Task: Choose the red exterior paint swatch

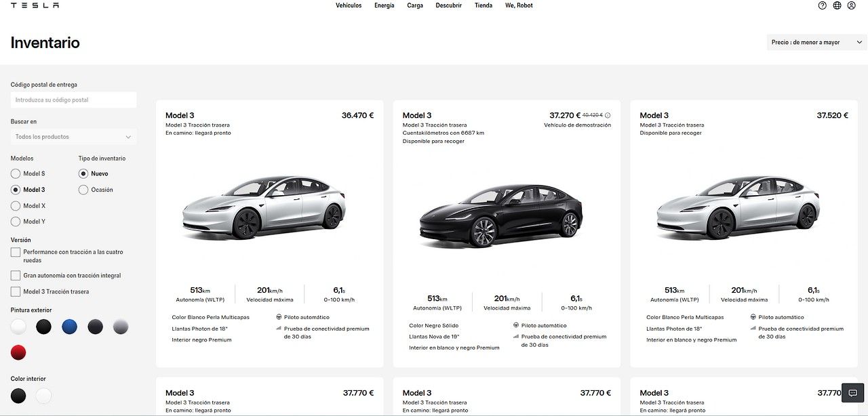Action: (18, 352)
